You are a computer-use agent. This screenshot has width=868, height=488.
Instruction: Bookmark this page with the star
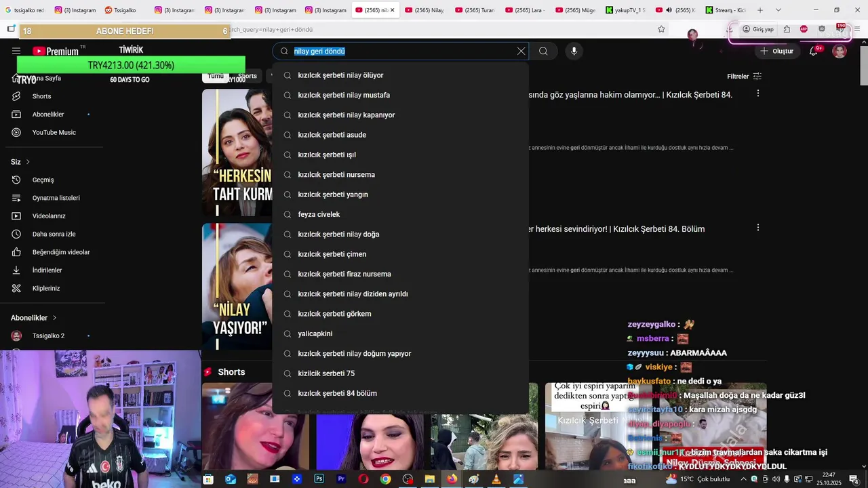pos(661,29)
